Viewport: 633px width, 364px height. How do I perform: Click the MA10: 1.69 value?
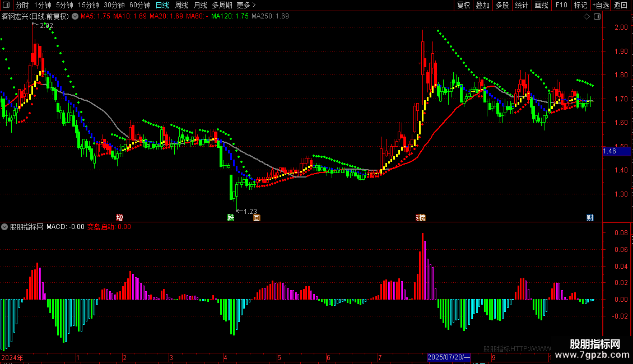(x=130, y=16)
